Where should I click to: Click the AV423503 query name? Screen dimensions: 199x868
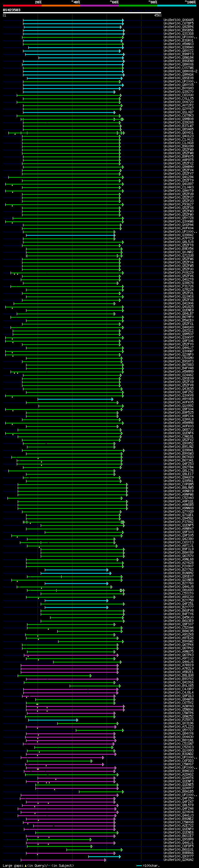12,10
